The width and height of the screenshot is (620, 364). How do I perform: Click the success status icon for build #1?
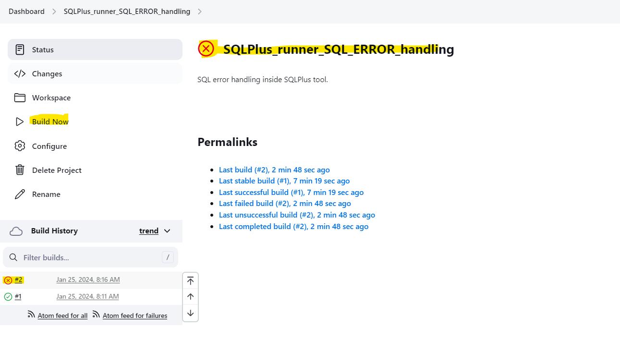click(8, 297)
